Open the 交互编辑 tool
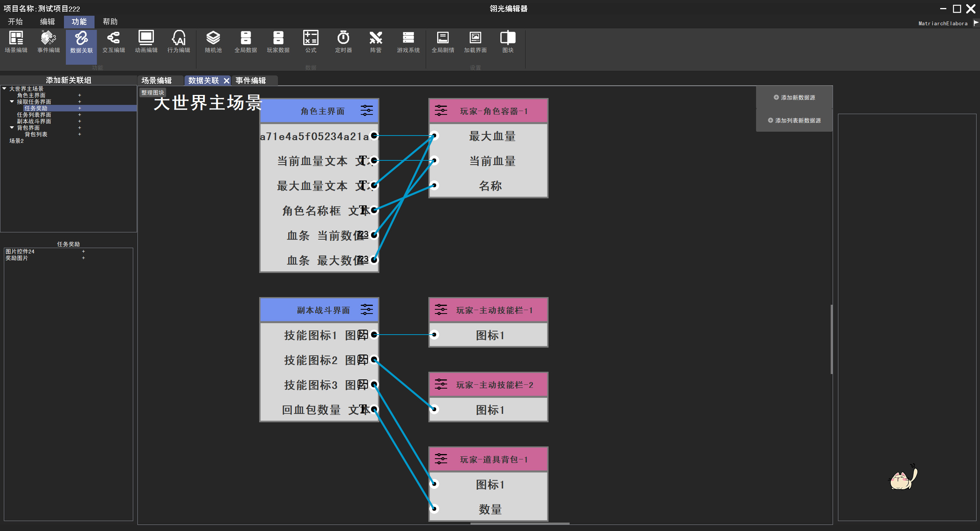The width and height of the screenshot is (980, 531). pos(113,41)
